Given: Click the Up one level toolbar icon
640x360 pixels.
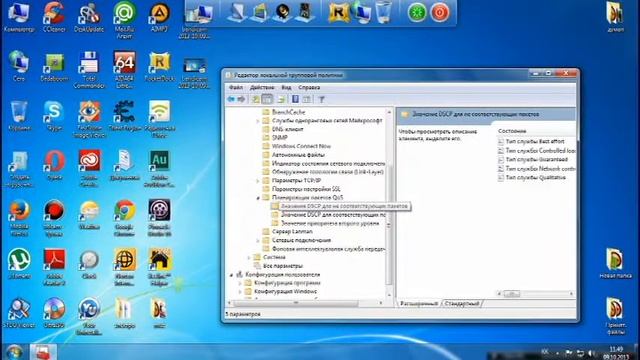Looking at the screenshot, I should (256, 99).
